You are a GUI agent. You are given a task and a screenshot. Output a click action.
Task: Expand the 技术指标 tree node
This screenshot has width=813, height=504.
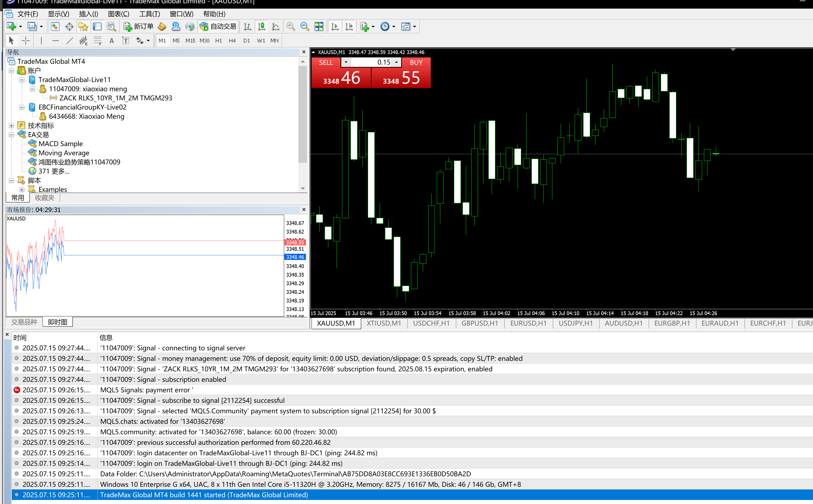click(x=11, y=126)
